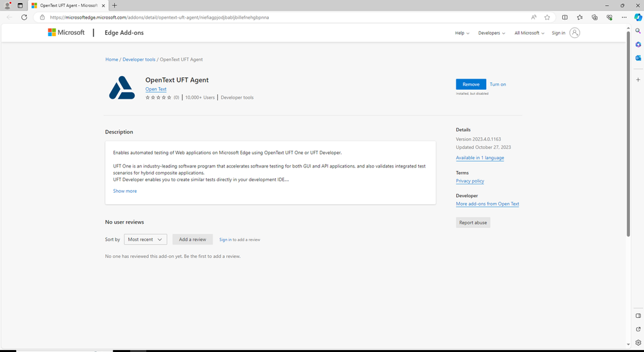Click Sign in to add a review
This screenshot has height=352, width=644.
[225, 239]
